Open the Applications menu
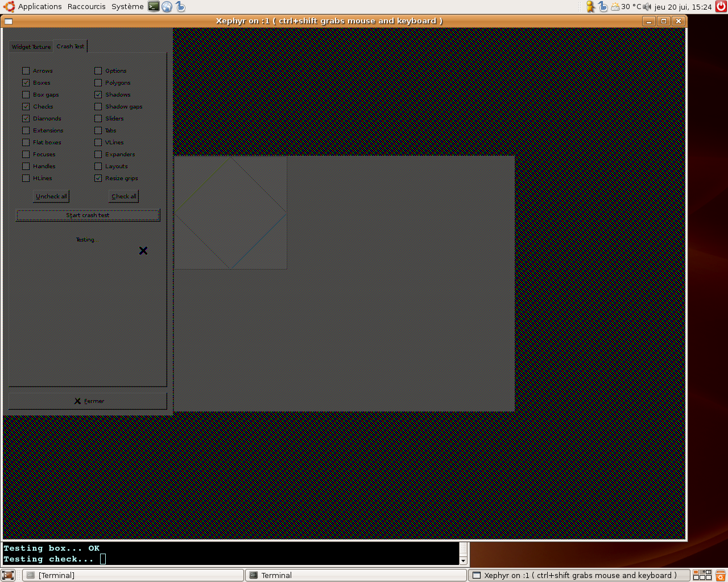 point(40,7)
